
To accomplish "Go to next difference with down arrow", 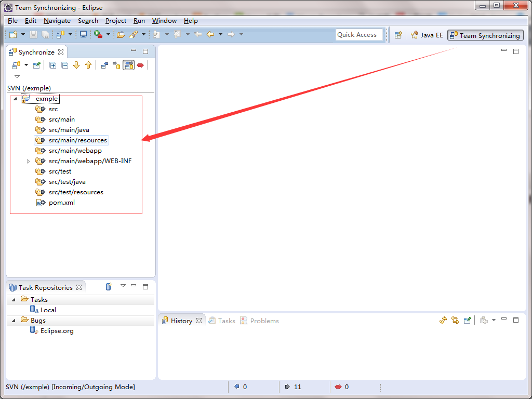I will click(76, 65).
